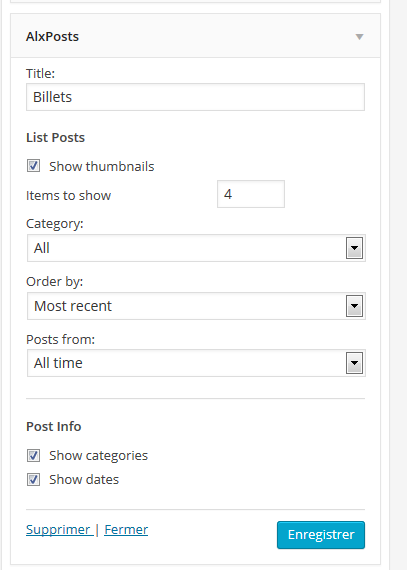Click the Items to show label
Image resolution: width=407 pixels, height=570 pixels.
coord(68,196)
